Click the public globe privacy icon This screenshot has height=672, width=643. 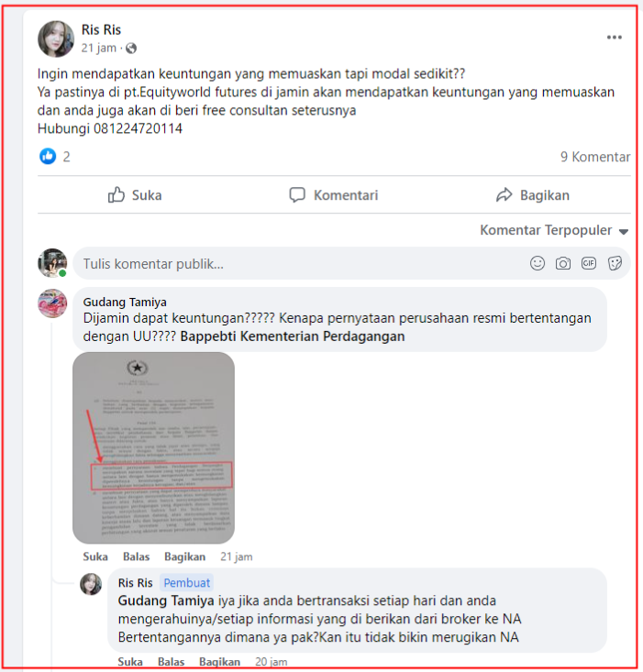click(131, 49)
